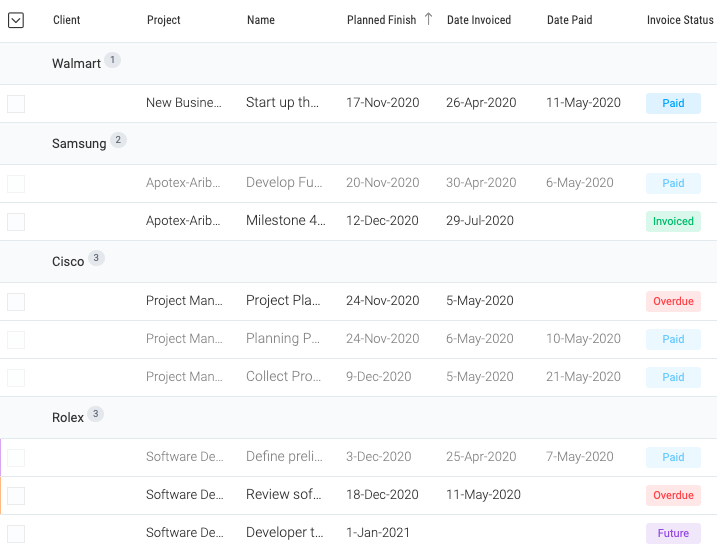
Task: Toggle the Cisco group section
Action: (x=358, y=262)
